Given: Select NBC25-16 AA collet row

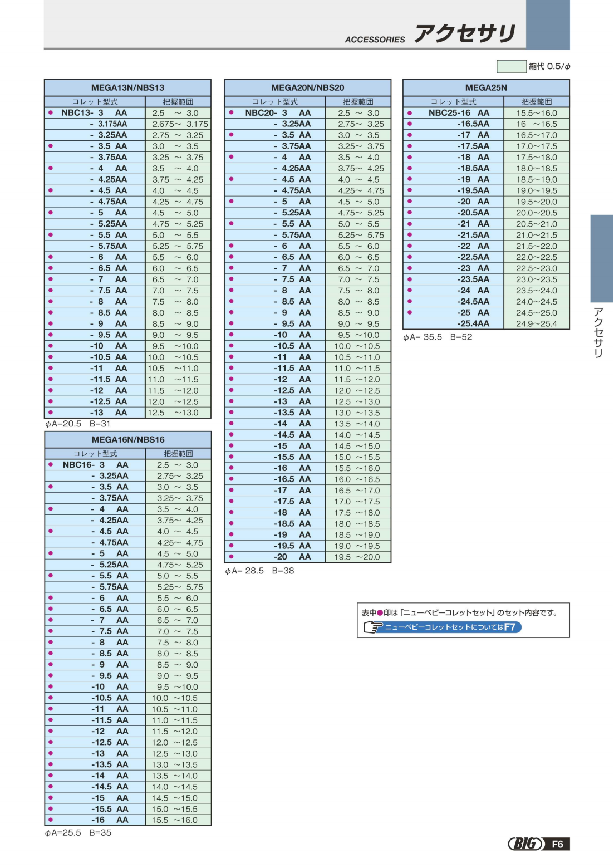Looking at the screenshot, I should coord(486,112).
